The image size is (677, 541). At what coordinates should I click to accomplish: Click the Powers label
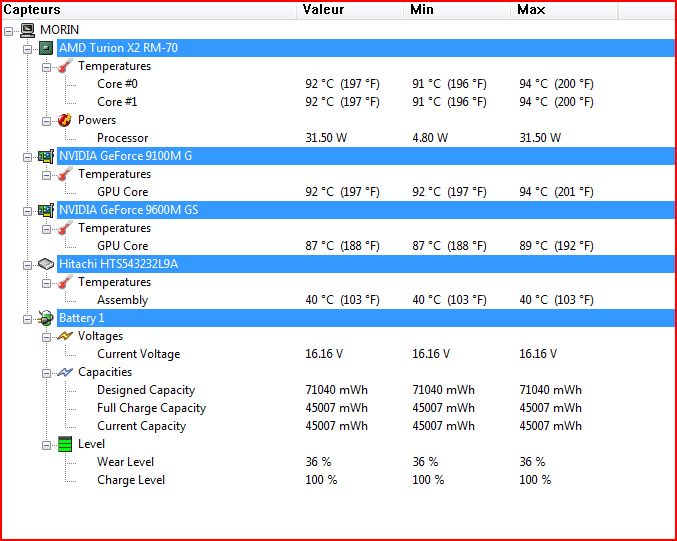tap(97, 120)
